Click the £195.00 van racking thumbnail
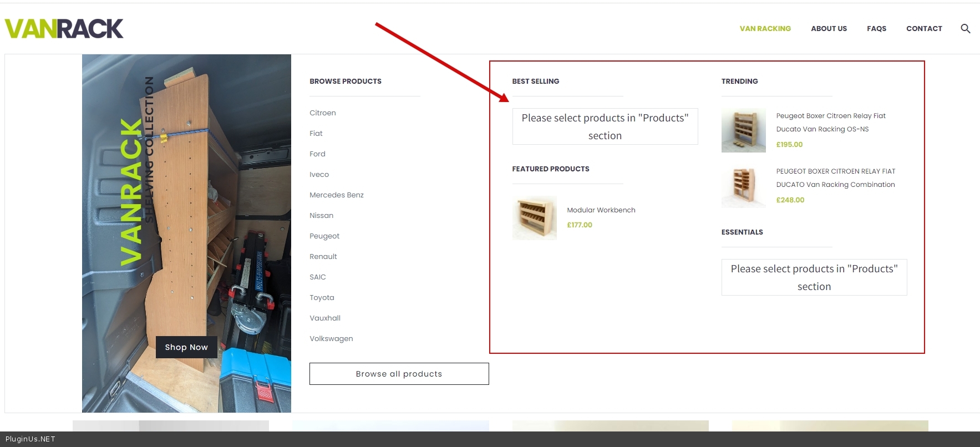 [x=743, y=130]
